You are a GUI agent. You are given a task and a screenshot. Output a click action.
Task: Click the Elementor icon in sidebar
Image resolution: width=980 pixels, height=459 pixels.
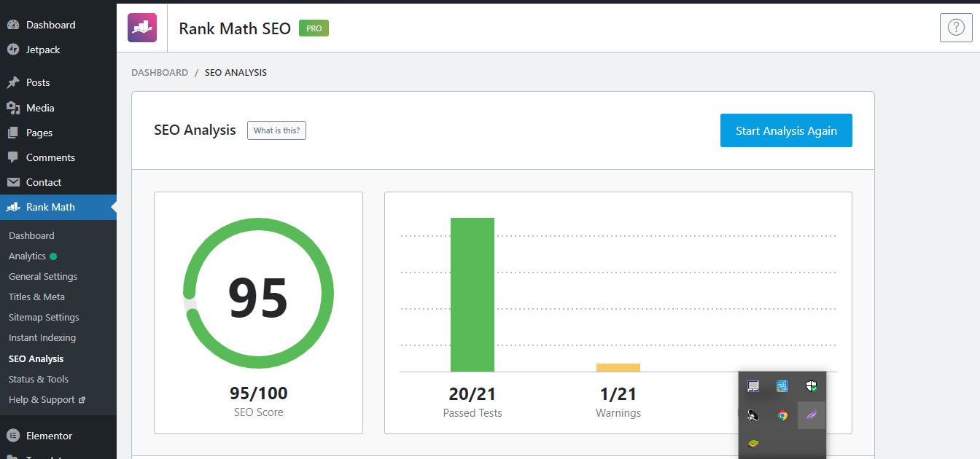[13, 436]
